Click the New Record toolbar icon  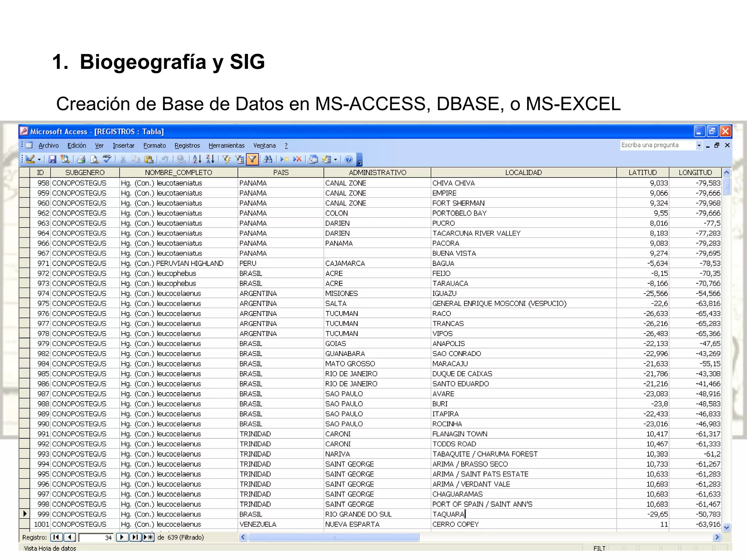pos(284,159)
